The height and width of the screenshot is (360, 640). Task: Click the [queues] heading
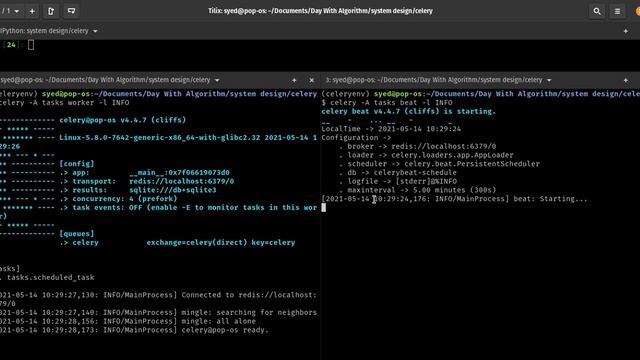[x=76, y=234]
